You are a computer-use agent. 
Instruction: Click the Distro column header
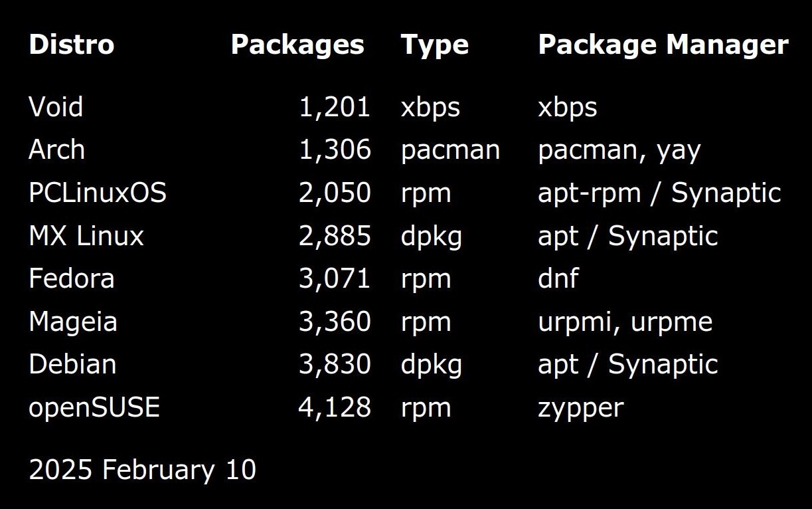(72, 45)
